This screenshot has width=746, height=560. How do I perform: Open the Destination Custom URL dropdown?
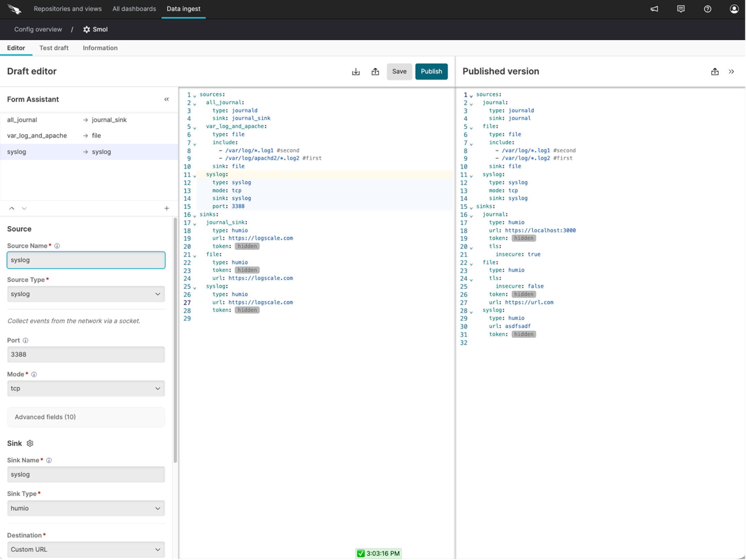(x=86, y=550)
